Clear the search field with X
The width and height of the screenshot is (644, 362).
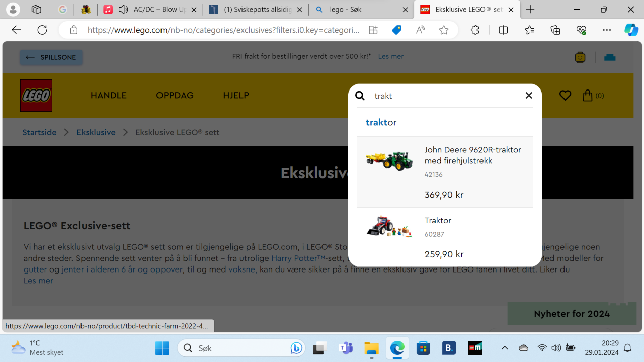coord(529,96)
